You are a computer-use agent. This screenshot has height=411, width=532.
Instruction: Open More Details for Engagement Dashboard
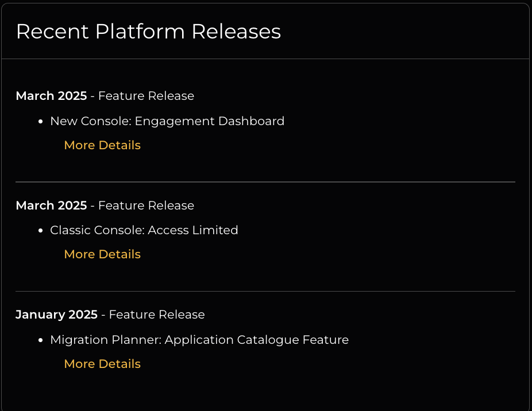[102, 145]
